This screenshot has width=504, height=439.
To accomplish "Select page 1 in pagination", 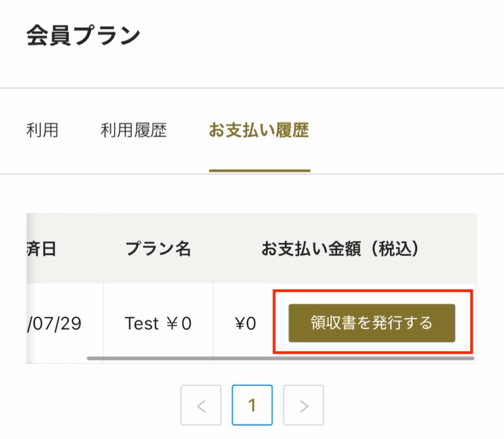I will point(252,405).
